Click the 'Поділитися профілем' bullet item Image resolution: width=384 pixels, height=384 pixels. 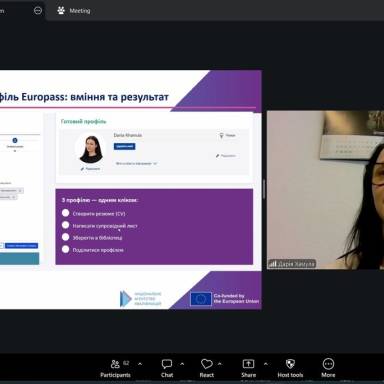tap(93, 250)
